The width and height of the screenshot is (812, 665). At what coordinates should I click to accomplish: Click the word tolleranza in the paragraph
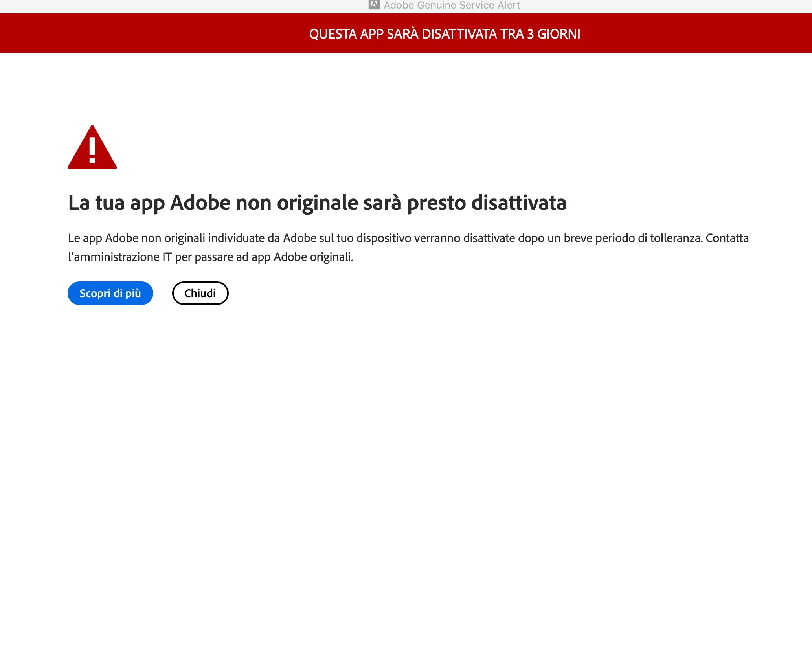coord(676,238)
